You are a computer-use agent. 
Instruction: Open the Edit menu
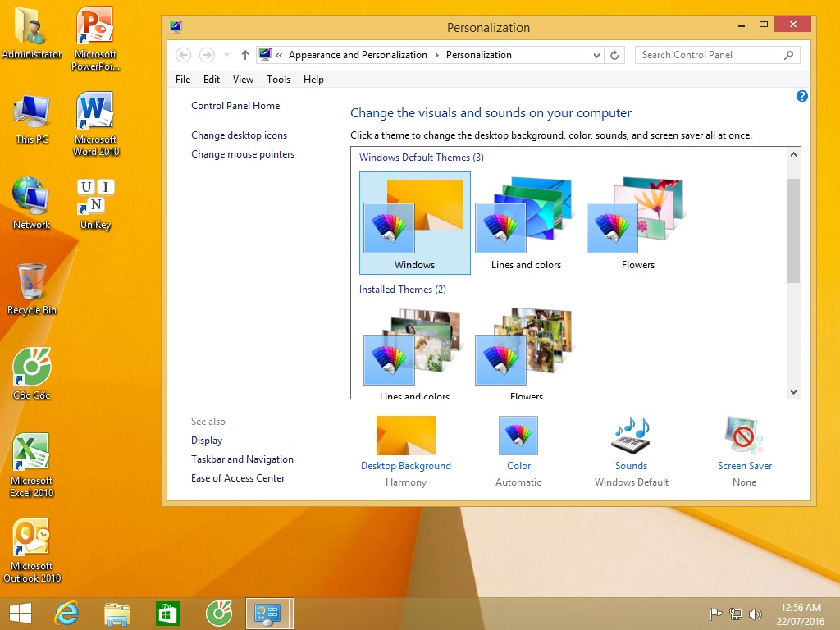pyautogui.click(x=212, y=80)
